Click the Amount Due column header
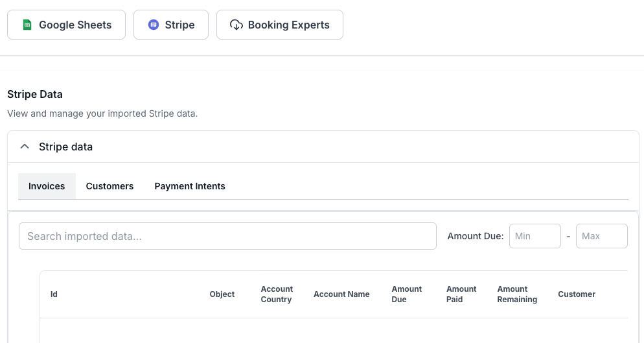644x343 pixels. click(x=406, y=294)
